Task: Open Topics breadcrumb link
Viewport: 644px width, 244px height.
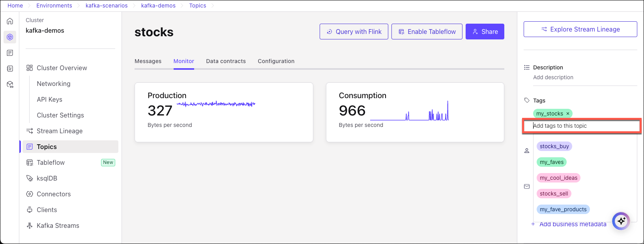Action: (198, 6)
